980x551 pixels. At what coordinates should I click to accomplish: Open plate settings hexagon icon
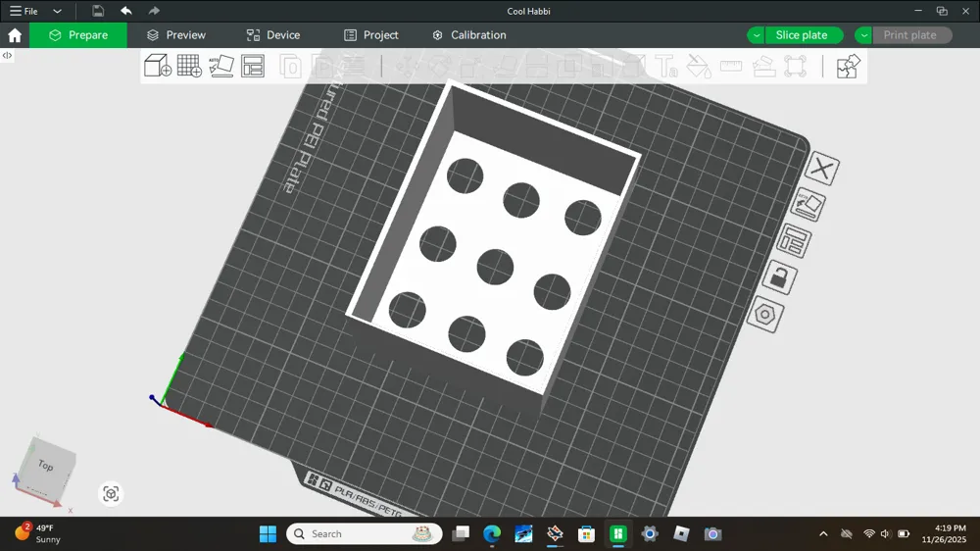[x=765, y=314]
